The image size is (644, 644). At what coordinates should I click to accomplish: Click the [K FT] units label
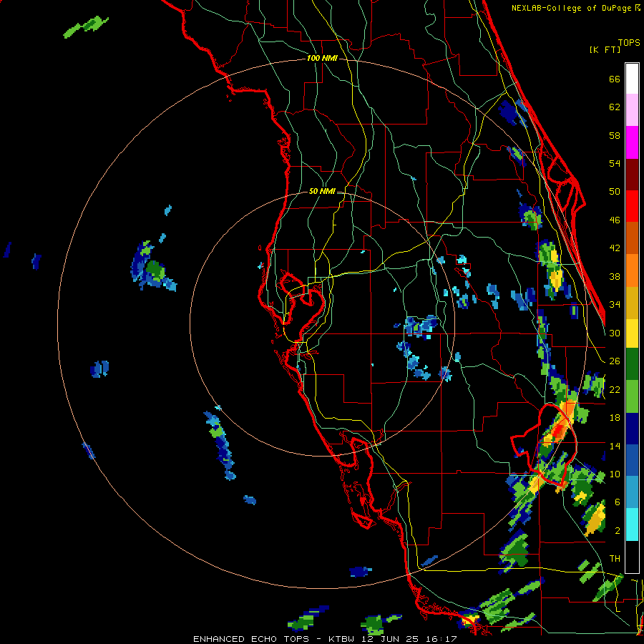tap(605, 49)
